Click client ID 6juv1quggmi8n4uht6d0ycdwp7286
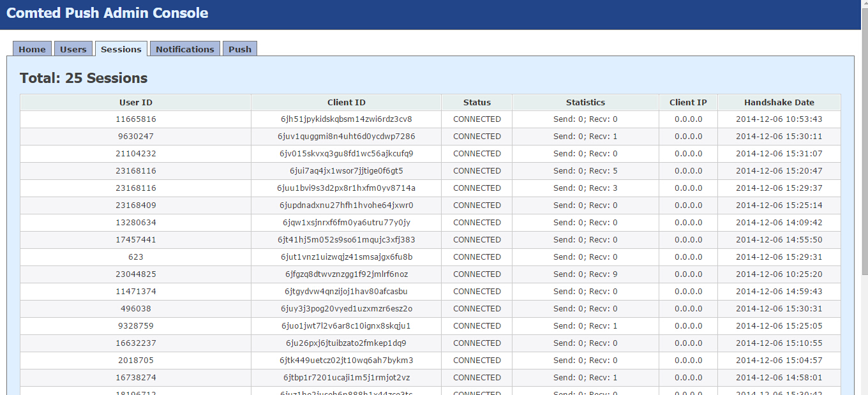Viewport: 868px width, 395px height. (347, 137)
